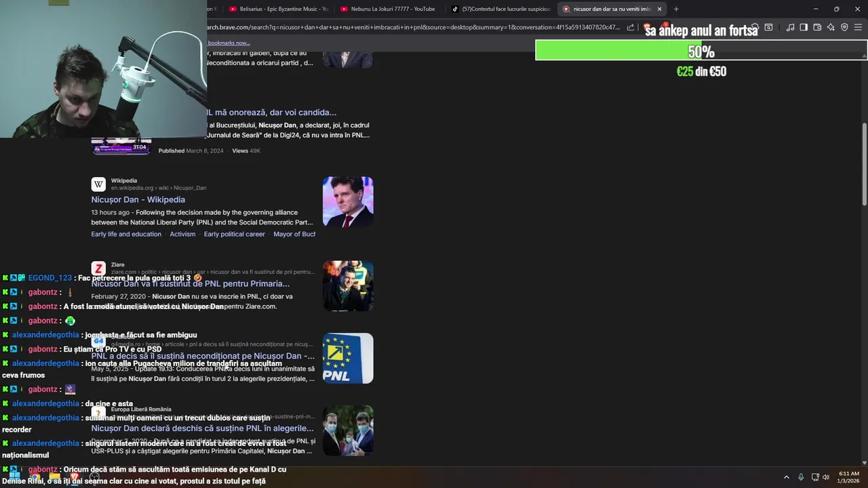The width and height of the screenshot is (868, 488).
Task: Click the Brave VPN shield icon
Action: coord(844,27)
